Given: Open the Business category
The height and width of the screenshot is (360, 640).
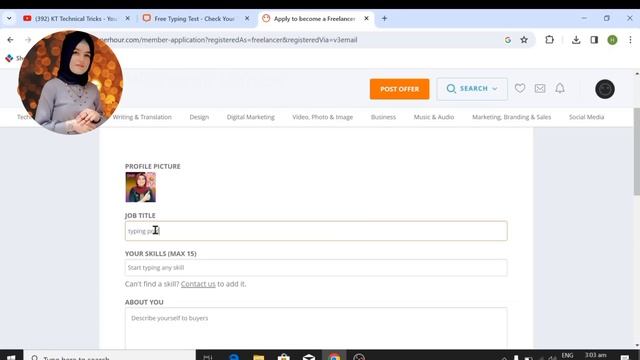Looking at the screenshot, I should (383, 117).
